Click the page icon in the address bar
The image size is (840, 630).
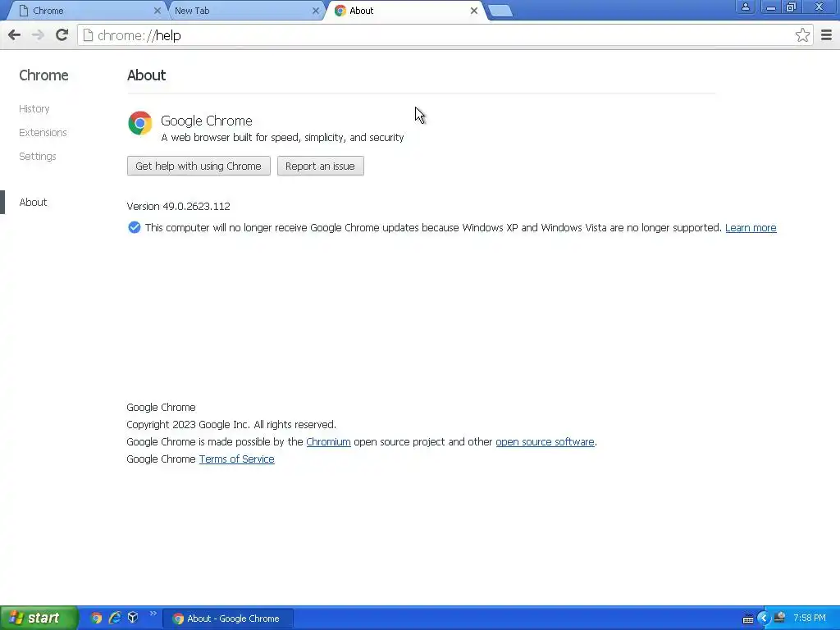point(88,35)
